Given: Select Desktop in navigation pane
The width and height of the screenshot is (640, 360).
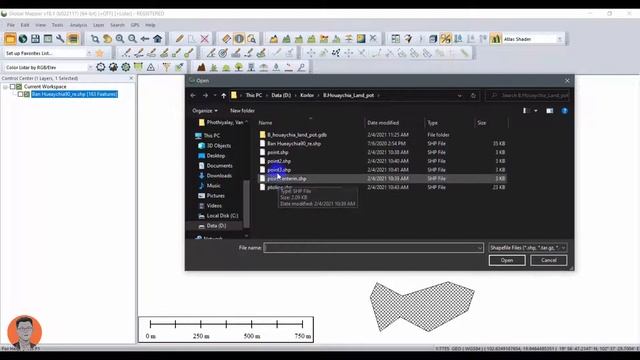Looking at the screenshot, I should pyautogui.click(x=216, y=156).
